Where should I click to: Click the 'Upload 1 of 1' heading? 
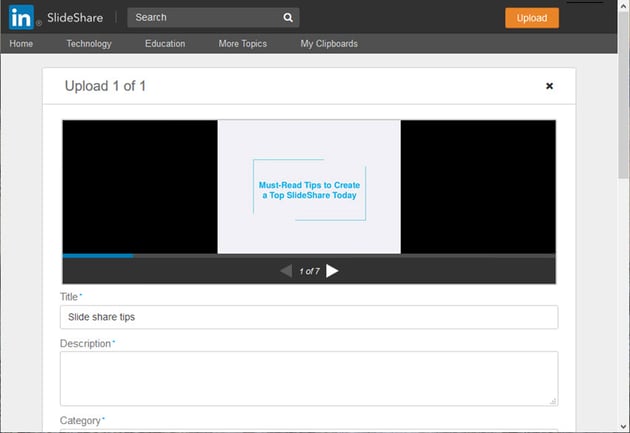point(105,86)
